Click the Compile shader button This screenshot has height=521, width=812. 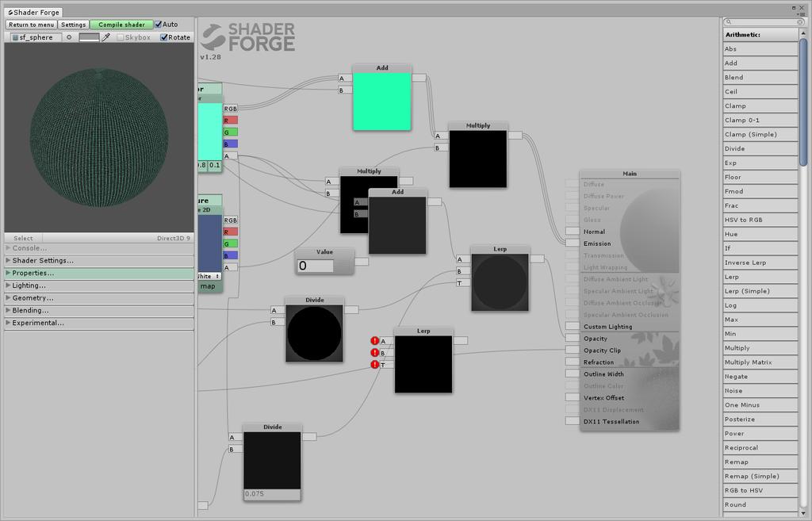pos(121,25)
